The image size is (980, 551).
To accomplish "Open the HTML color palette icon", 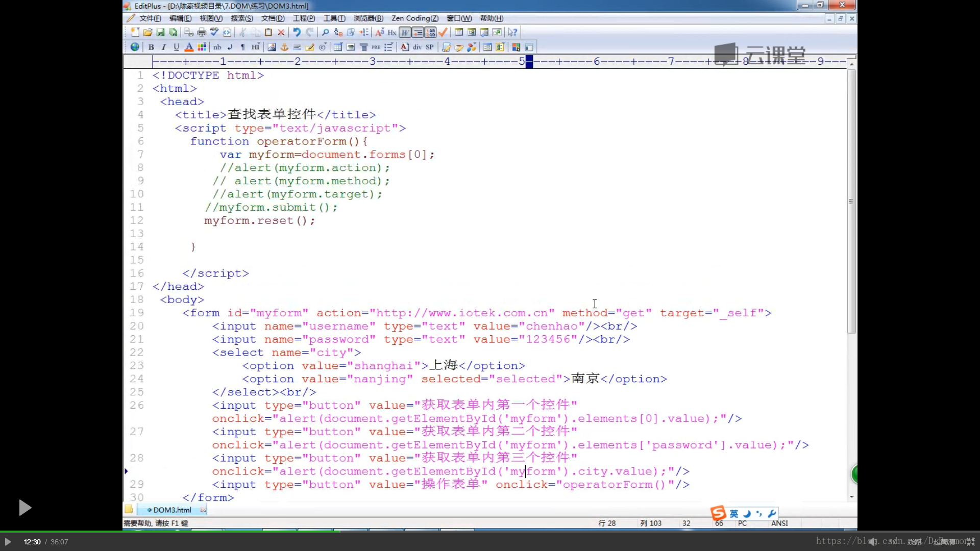I will coord(202,47).
